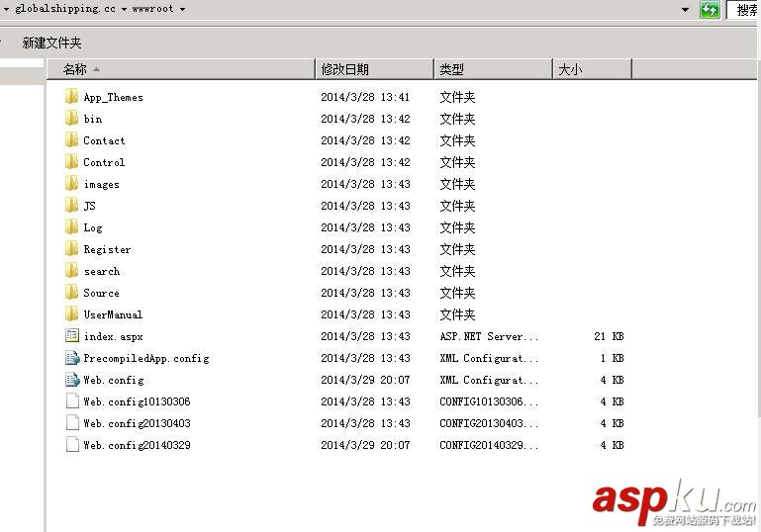
Task: Select the Web.config XML file icon
Action: pyautogui.click(x=72, y=380)
